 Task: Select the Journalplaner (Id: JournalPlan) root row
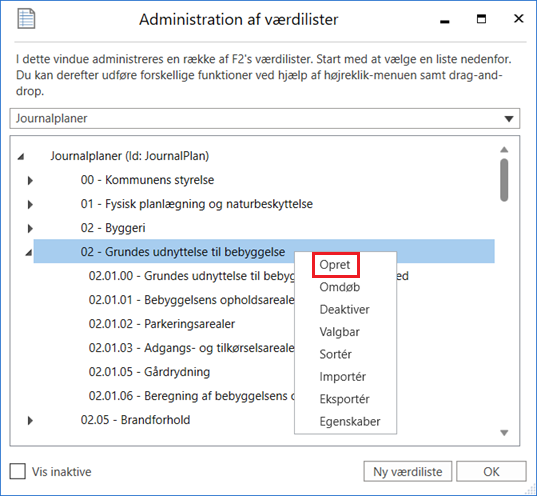(x=130, y=156)
